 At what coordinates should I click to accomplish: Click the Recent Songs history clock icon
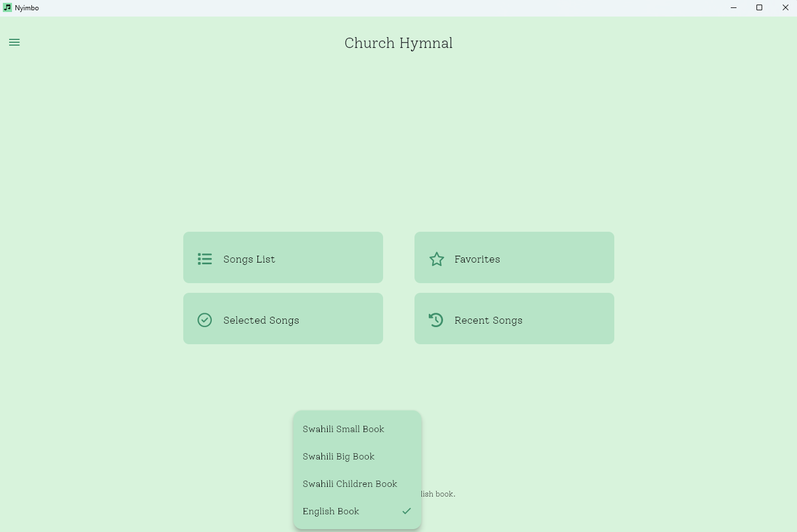(436, 320)
